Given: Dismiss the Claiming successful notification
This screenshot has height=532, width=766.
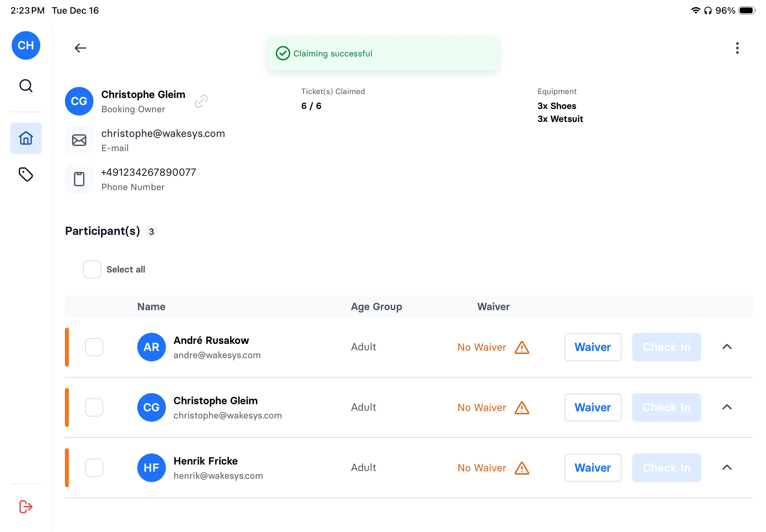Looking at the screenshot, I should click(382, 54).
